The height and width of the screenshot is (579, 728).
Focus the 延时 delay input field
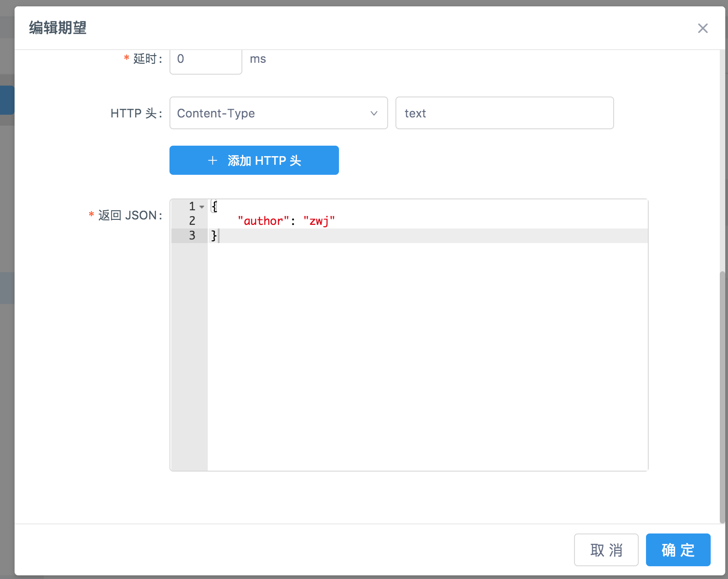pos(205,60)
